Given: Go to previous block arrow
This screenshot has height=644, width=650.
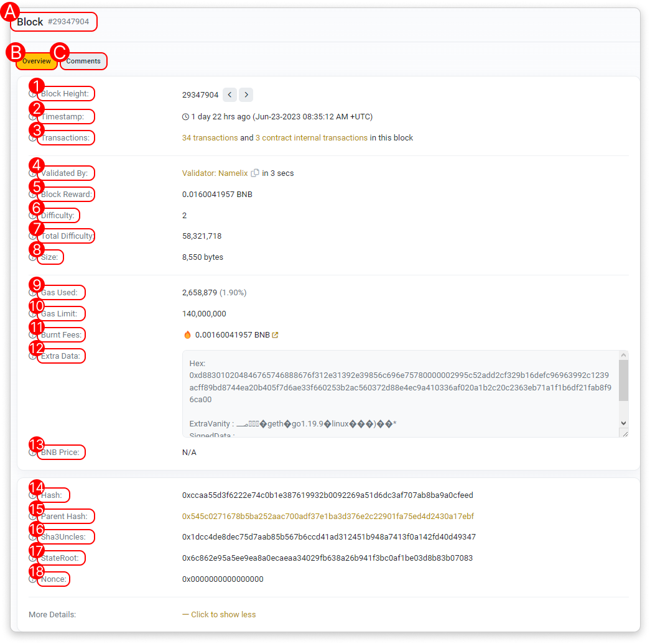Looking at the screenshot, I should coord(230,95).
